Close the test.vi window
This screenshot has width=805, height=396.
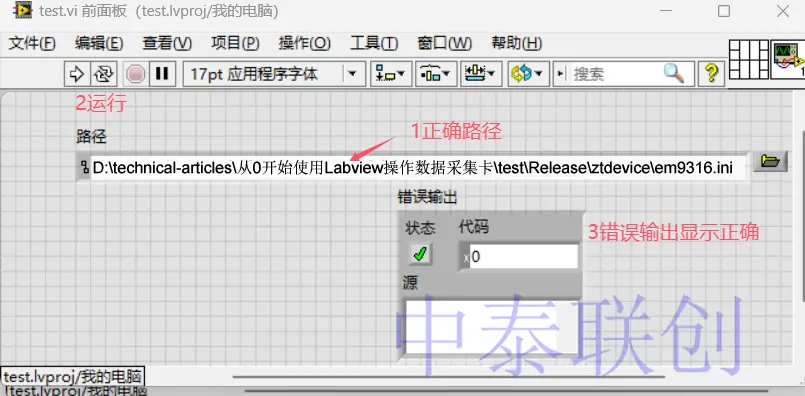tap(782, 11)
